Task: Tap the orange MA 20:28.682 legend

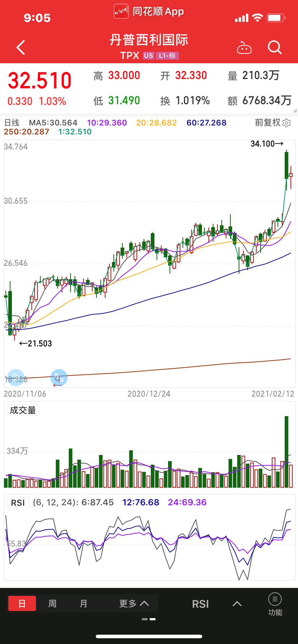Action: tap(157, 123)
